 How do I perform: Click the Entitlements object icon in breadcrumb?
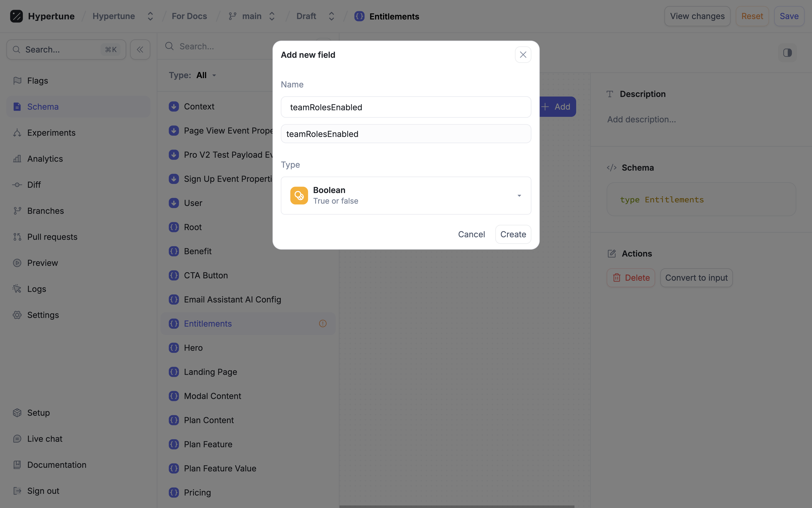[359, 16]
